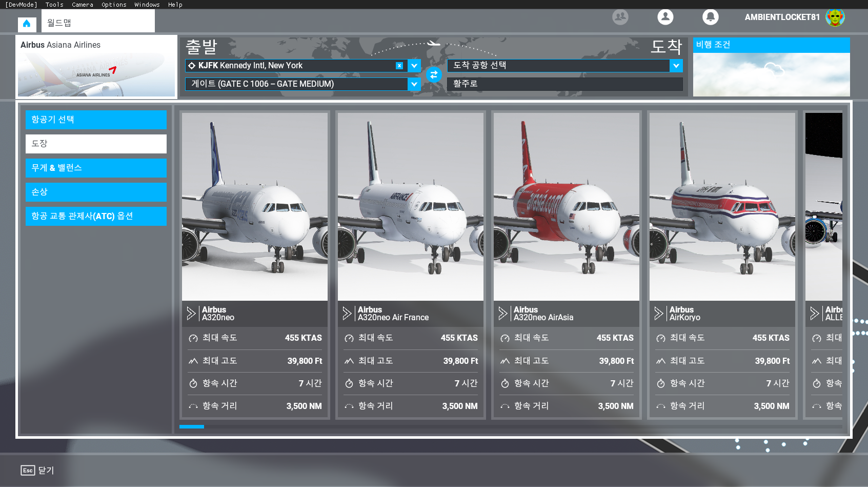Click the arrival runway field
This screenshot has width=868, height=487.
pyautogui.click(x=565, y=84)
